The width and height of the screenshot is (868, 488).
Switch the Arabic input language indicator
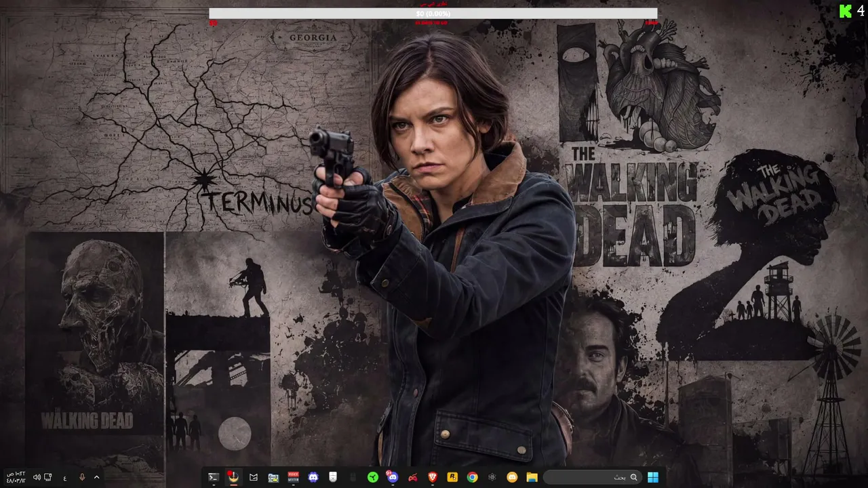[65, 478]
